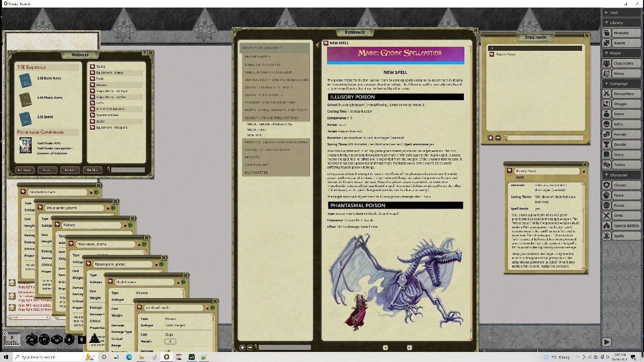The image size is (644, 362).
Task: Collapse the Campaign sidebar section
Action: (x=621, y=83)
